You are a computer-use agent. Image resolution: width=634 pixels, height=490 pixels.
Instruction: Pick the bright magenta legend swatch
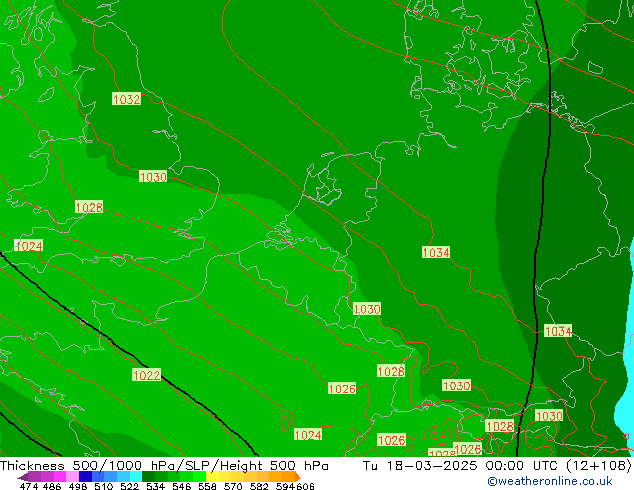pyautogui.click(x=60, y=476)
